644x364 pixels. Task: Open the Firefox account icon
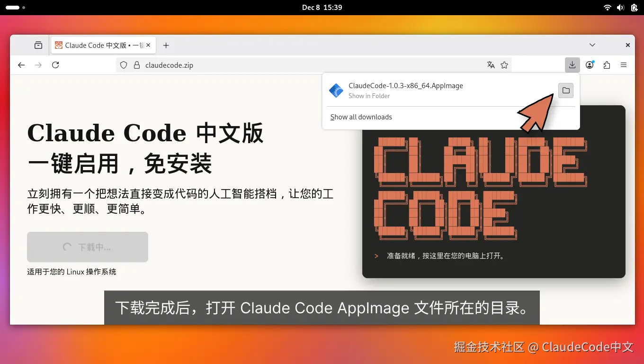(590, 65)
